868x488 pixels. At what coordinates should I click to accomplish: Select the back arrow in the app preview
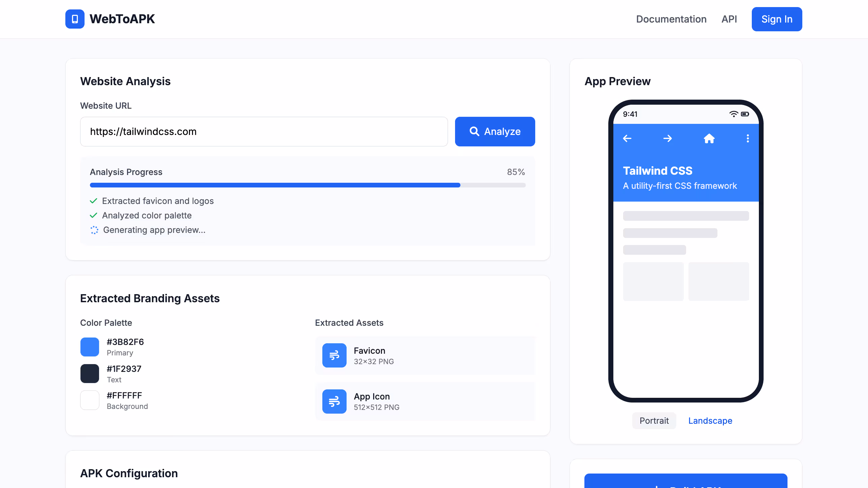(x=627, y=138)
